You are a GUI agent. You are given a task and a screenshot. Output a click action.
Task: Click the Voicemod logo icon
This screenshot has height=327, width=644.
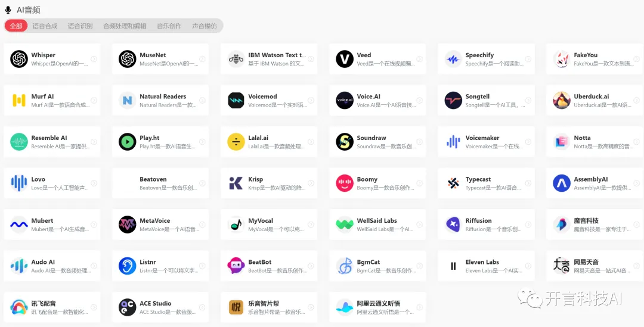236,101
